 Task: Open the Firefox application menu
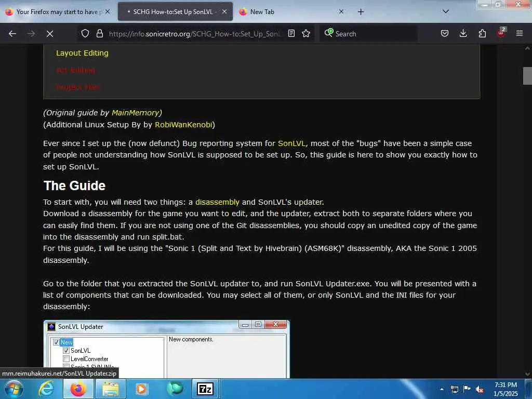(520, 33)
